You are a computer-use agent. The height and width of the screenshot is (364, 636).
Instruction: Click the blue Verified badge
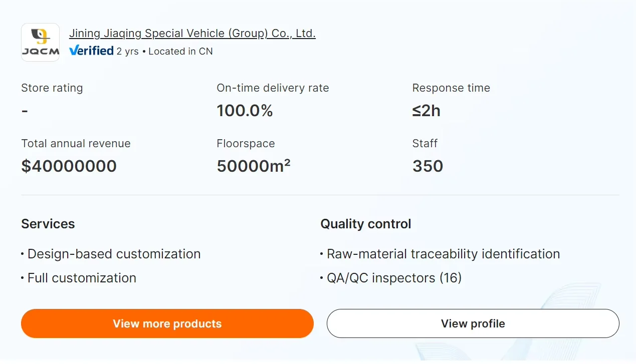pyautogui.click(x=91, y=51)
